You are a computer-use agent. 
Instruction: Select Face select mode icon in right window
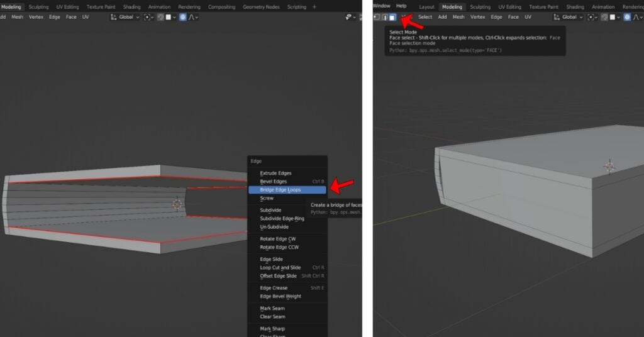point(392,17)
